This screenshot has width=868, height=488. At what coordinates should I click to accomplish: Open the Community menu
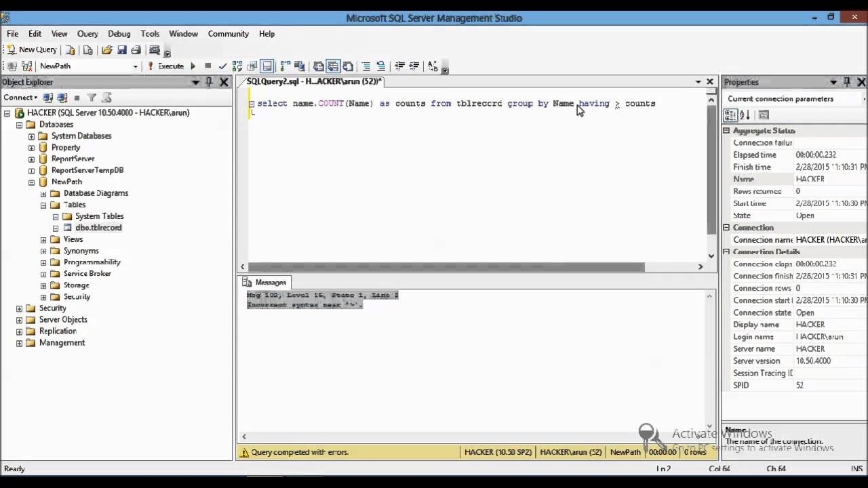[229, 33]
